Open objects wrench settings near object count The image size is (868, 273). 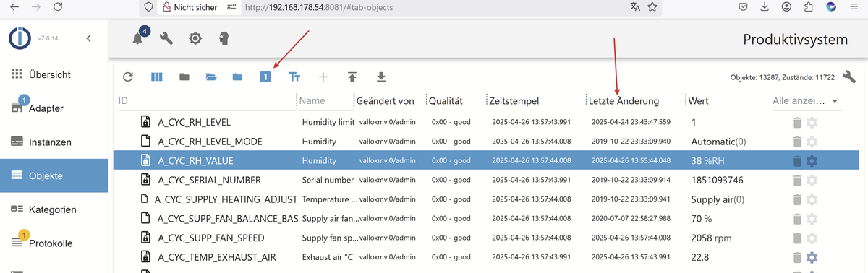click(849, 77)
